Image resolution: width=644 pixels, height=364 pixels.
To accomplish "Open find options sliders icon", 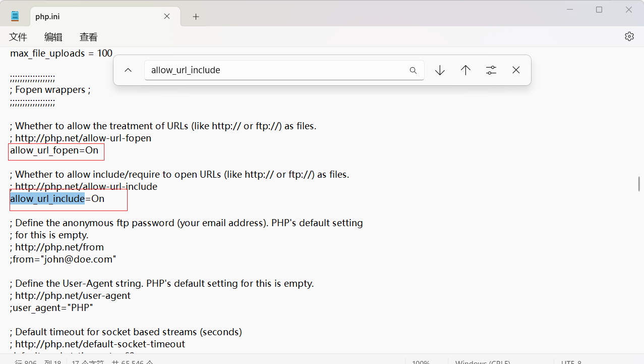I will (x=491, y=70).
